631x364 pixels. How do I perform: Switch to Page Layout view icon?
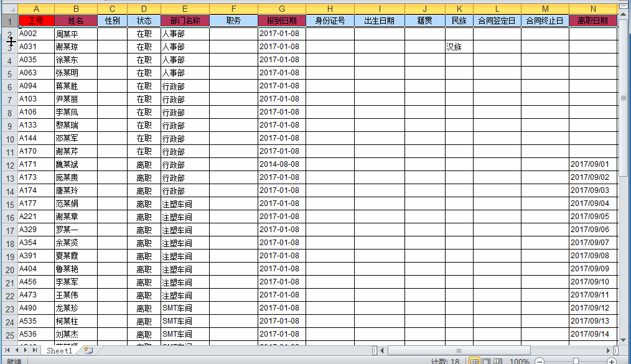click(x=486, y=361)
